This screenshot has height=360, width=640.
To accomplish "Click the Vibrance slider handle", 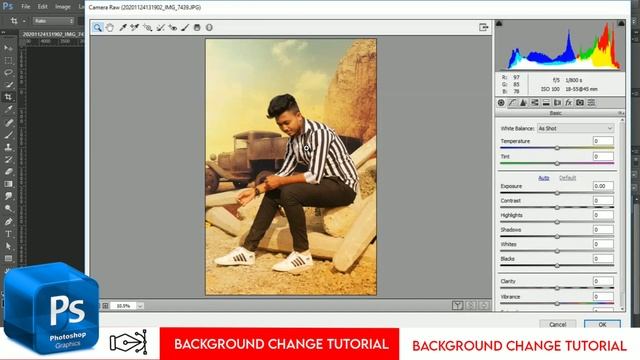I will click(x=557, y=304).
